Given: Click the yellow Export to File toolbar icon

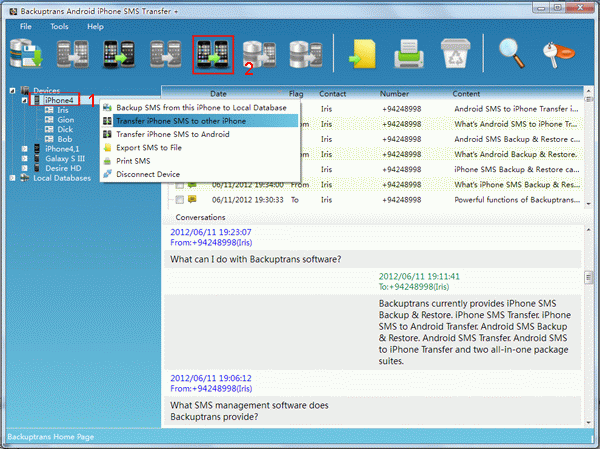Looking at the screenshot, I should (362, 54).
